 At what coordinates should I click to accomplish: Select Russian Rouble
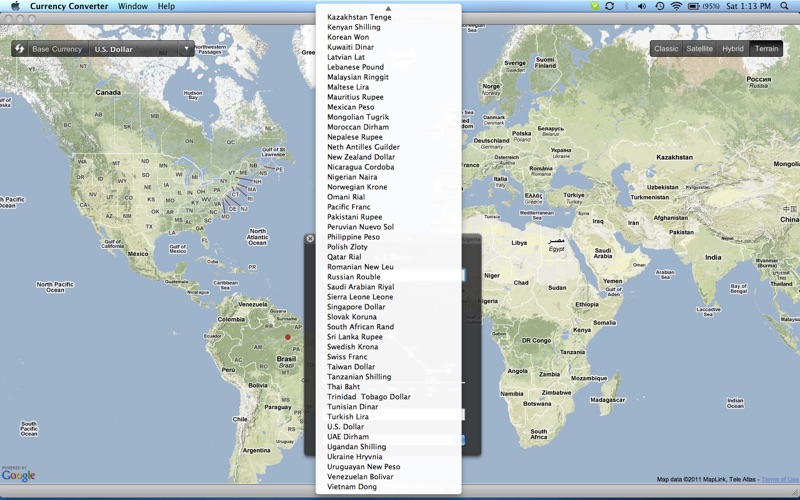pyautogui.click(x=389, y=277)
